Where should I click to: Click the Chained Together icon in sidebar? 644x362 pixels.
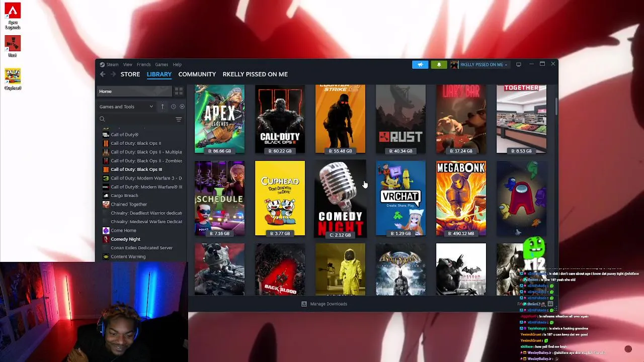(106, 204)
